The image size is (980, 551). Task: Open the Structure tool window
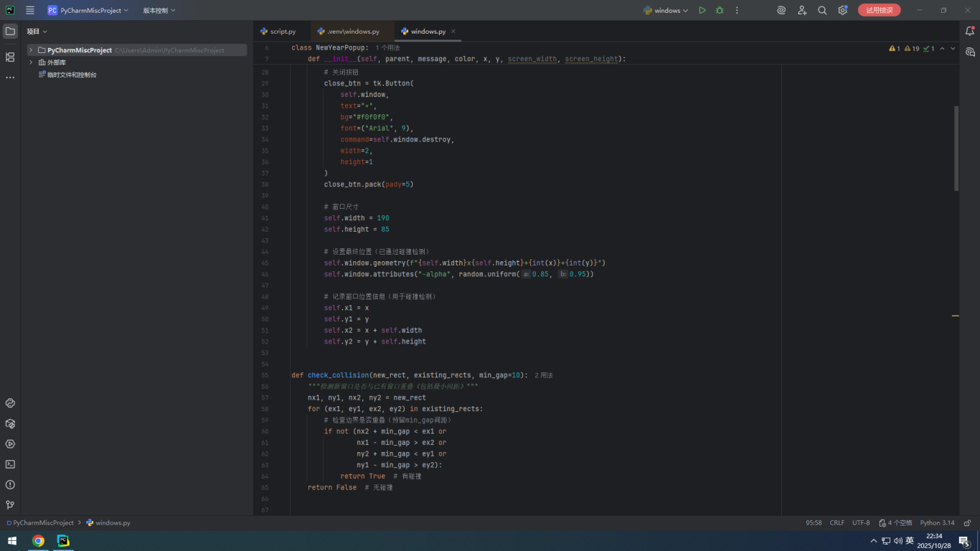pyautogui.click(x=10, y=57)
